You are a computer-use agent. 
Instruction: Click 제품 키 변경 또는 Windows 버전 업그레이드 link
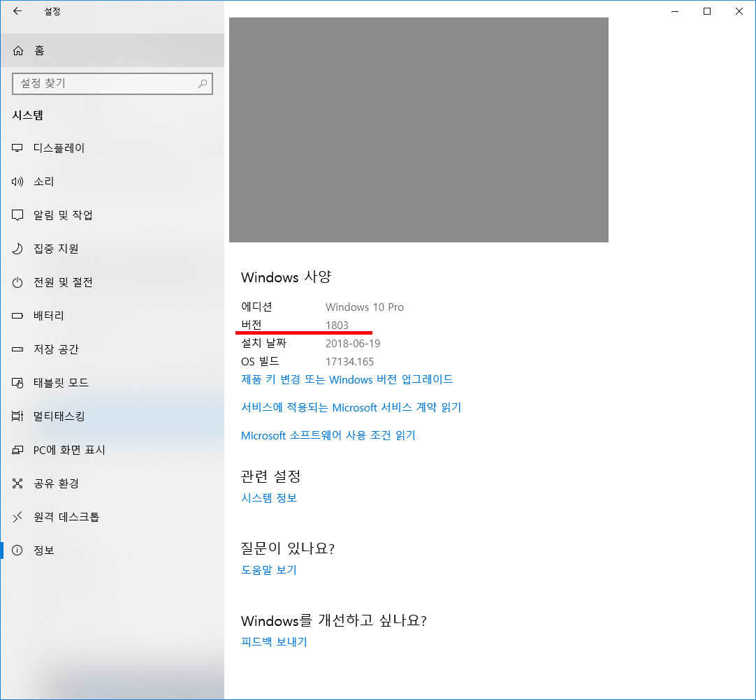point(347,379)
